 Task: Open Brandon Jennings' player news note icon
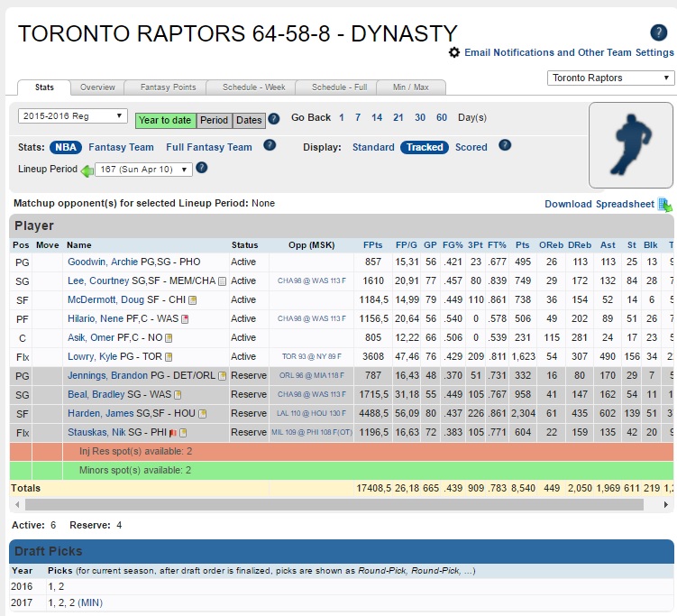(x=222, y=376)
